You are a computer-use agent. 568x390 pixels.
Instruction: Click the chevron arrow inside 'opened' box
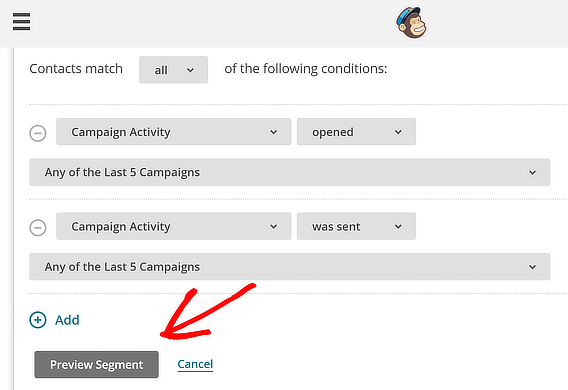point(398,132)
